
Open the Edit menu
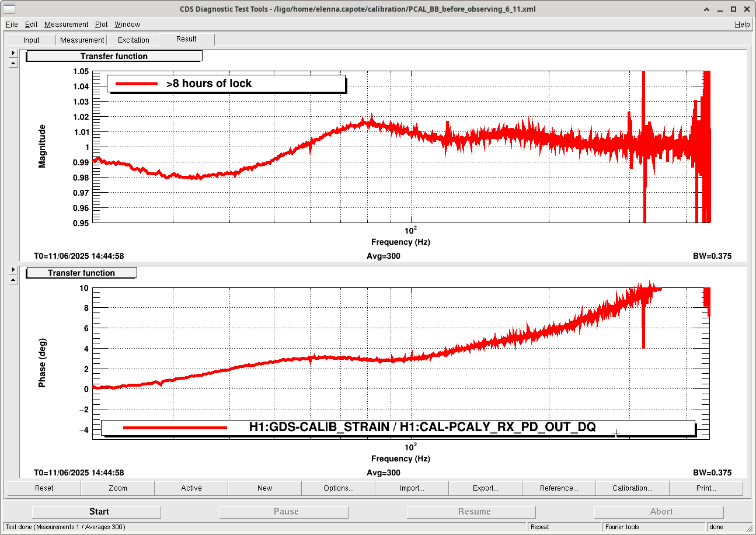pyautogui.click(x=32, y=25)
